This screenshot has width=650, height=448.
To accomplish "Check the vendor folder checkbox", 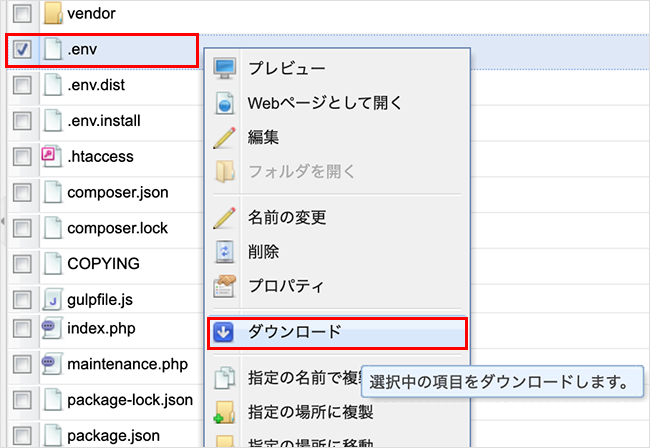I will (23, 14).
